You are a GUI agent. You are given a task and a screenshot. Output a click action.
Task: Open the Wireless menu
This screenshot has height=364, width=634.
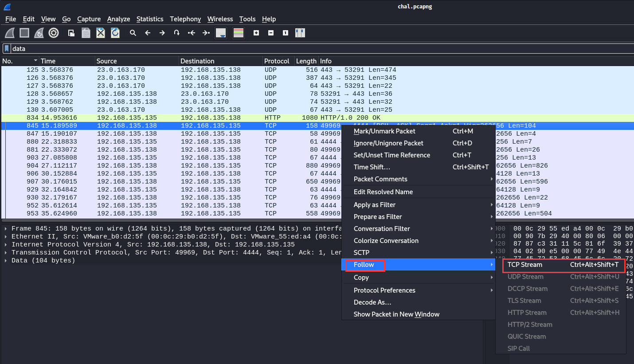point(220,19)
